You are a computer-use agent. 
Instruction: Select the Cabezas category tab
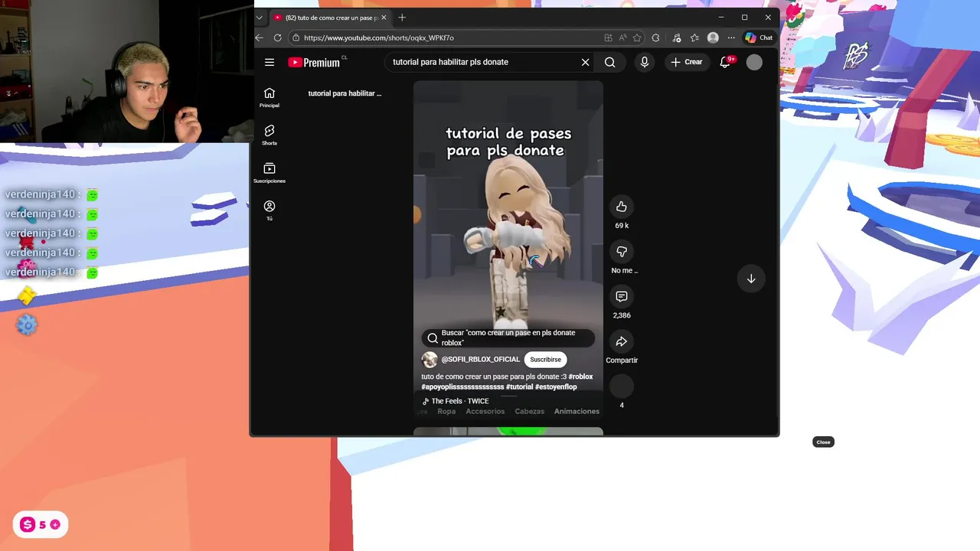[529, 412]
